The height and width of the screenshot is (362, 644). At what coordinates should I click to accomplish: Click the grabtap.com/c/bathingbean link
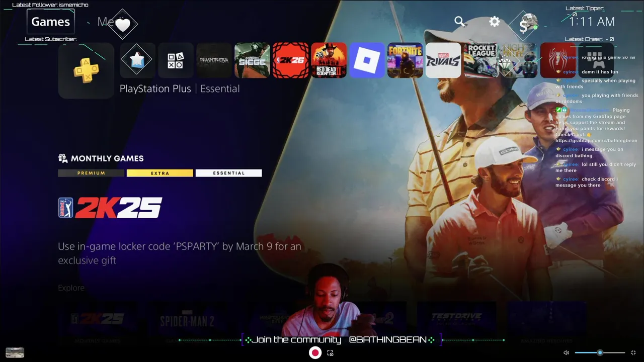coord(596,141)
